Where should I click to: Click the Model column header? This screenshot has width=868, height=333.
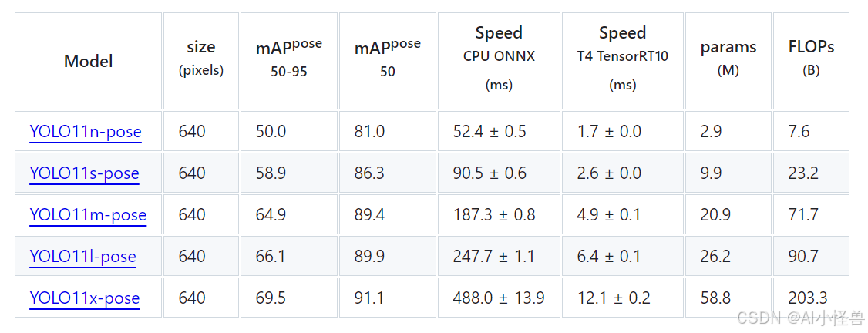pyautogui.click(x=89, y=61)
